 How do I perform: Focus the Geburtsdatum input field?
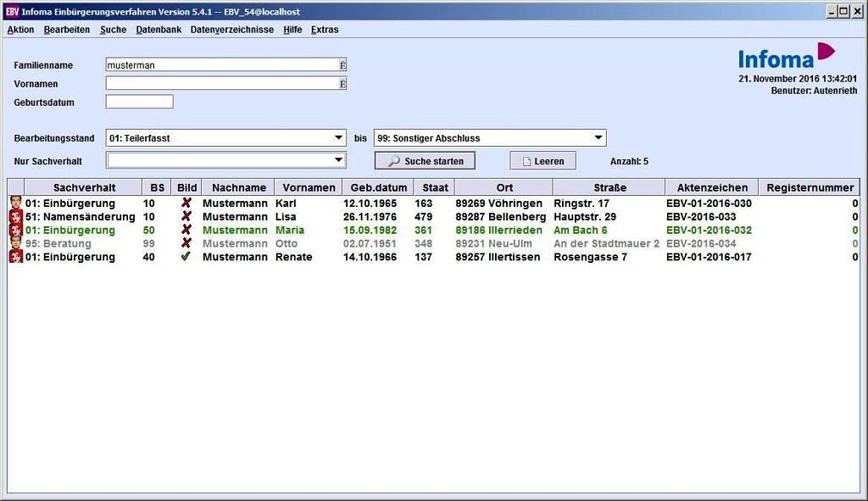click(x=139, y=103)
